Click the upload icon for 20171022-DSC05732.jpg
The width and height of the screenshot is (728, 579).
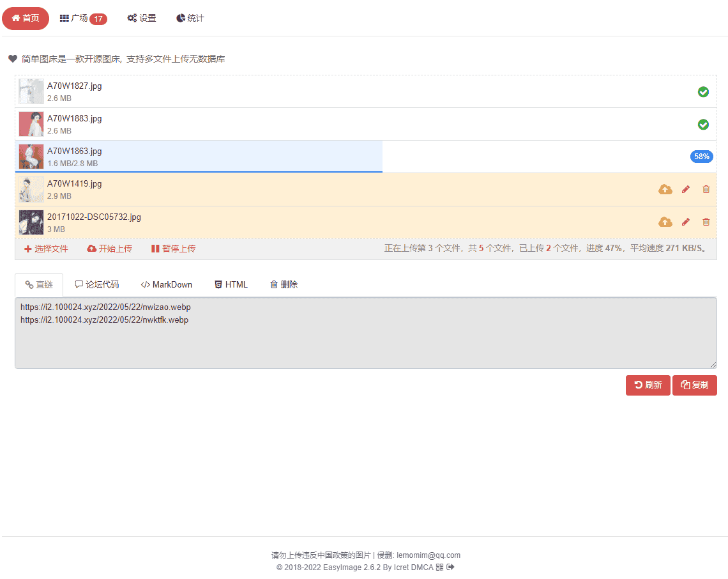[665, 222]
